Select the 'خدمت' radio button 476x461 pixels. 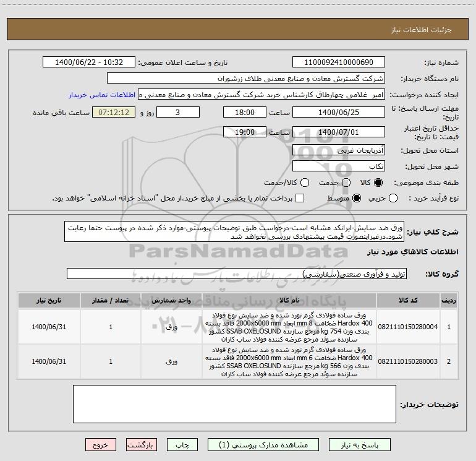[x=346, y=183]
